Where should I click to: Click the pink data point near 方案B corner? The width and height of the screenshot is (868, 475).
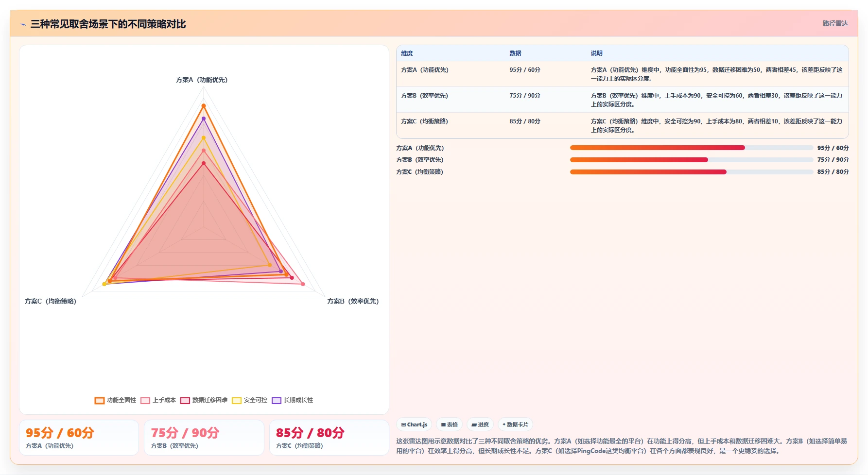303,284
